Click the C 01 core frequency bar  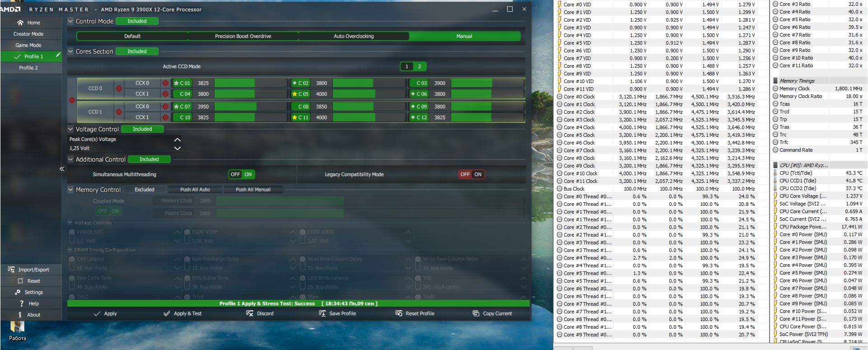[251, 83]
